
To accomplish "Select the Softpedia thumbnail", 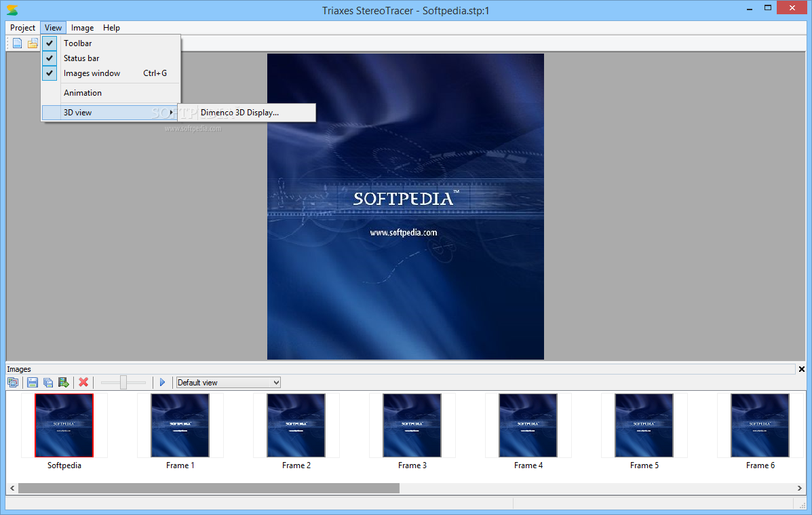I will pos(64,425).
